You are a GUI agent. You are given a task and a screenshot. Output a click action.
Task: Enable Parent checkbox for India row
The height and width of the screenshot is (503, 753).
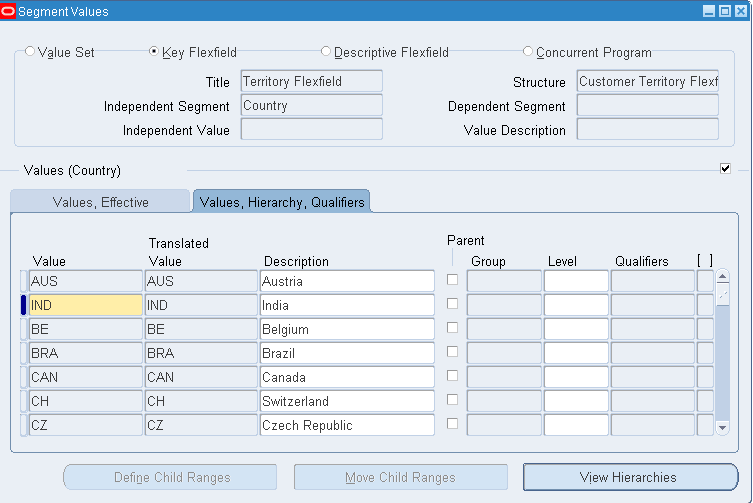tap(452, 304)
